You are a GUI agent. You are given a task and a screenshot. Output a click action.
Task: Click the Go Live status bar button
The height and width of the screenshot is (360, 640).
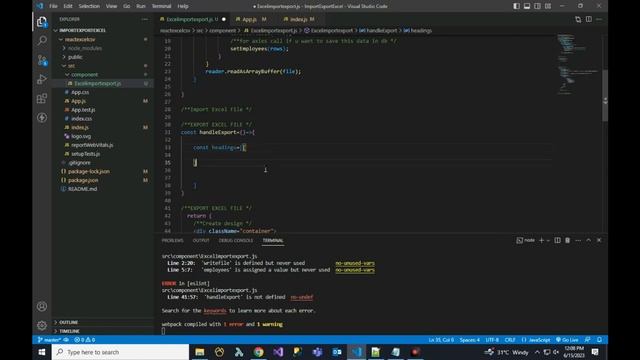[567, 340]
